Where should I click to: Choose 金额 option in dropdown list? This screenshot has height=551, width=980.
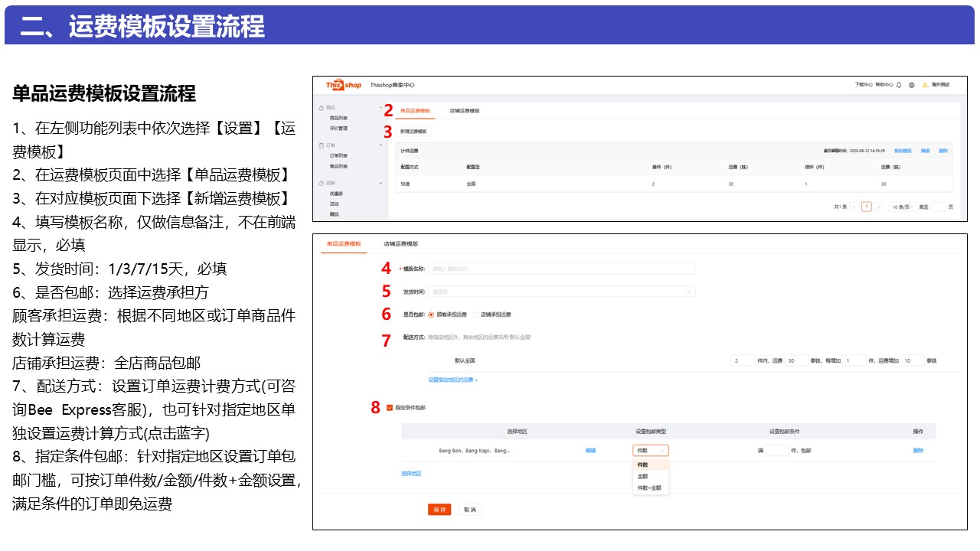pyautogui.click(x=651, y=476)
